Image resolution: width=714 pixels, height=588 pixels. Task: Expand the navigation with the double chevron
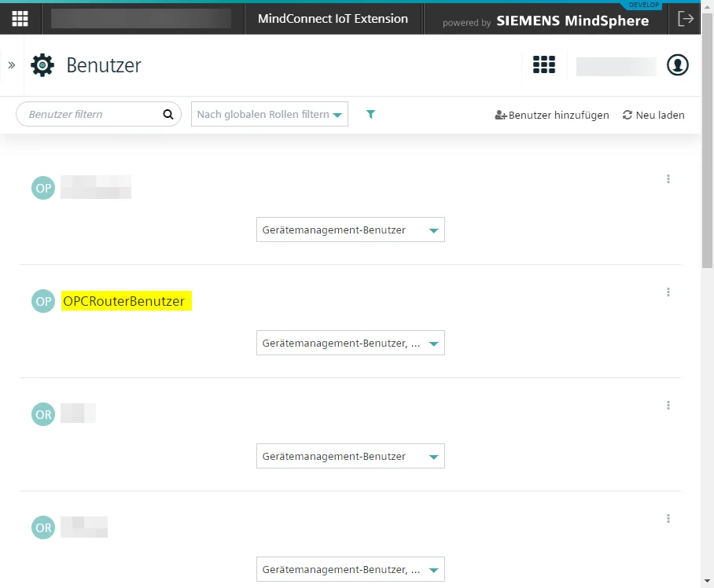tap(12, 65)
